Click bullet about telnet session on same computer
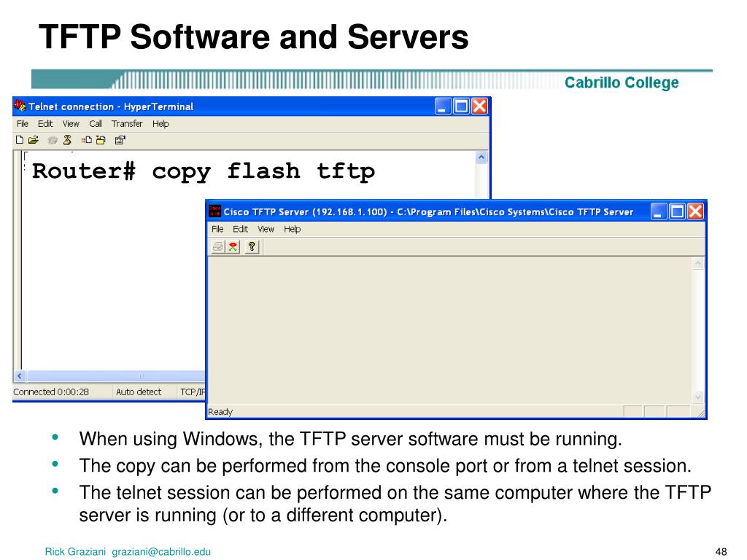 [395, 504]
